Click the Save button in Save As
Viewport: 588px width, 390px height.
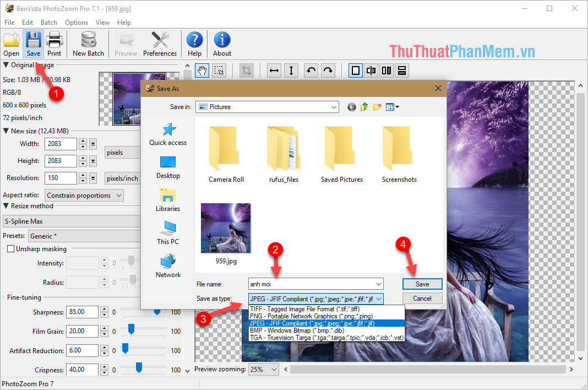click(422, 284)
